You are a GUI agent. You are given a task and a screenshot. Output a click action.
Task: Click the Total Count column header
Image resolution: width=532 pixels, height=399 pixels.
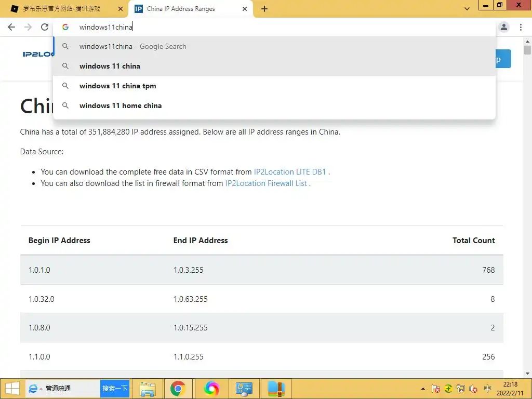[474, 240]
